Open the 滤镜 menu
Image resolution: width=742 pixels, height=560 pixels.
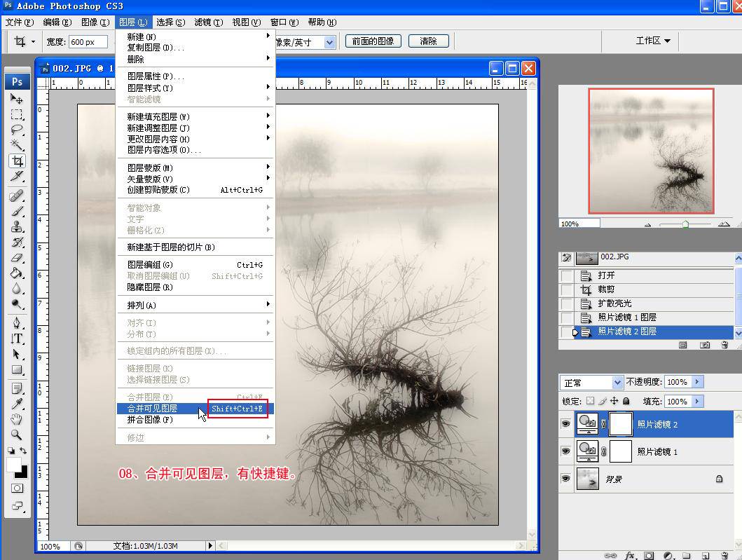click(208, 22)
